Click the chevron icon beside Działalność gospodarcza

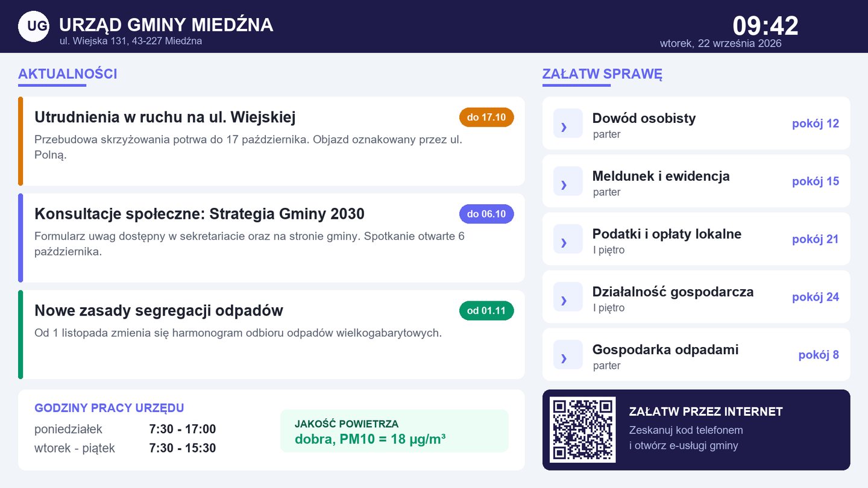(x=568, y=297)
